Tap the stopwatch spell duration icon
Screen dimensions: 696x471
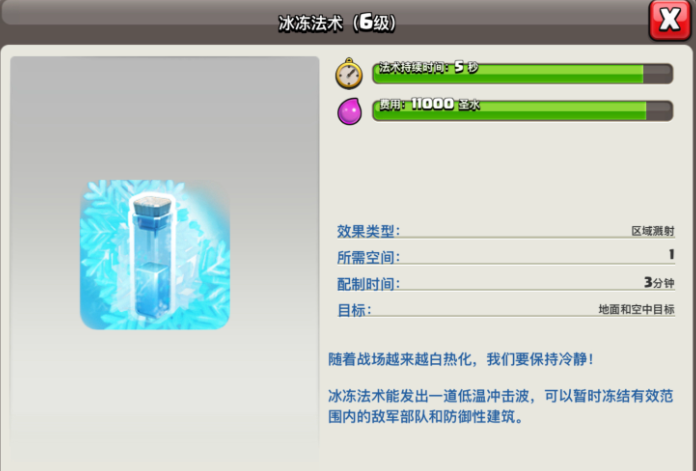pyautogui.click(x=349, y=73)
